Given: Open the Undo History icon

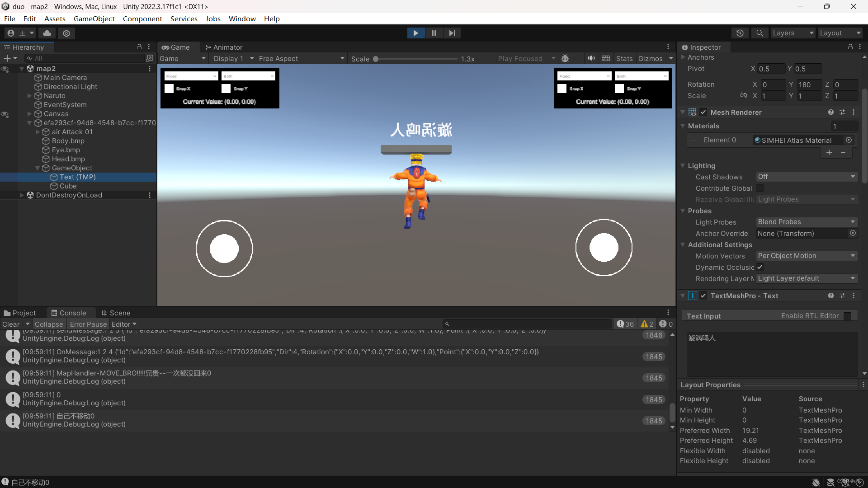Looking at the screenshot, I should [x=740, y=33].
